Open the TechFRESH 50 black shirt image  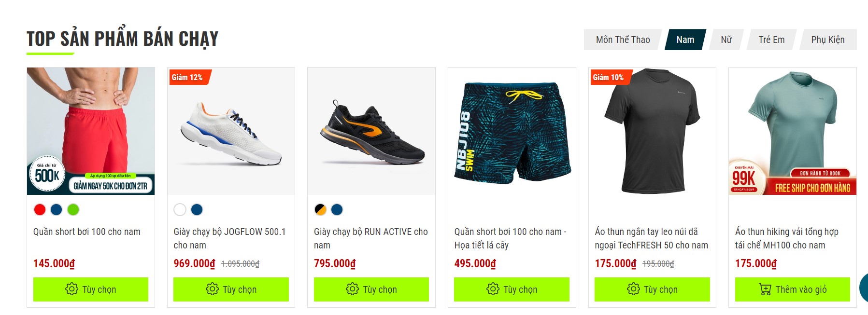pyautogui.click(x=652, y=131)
